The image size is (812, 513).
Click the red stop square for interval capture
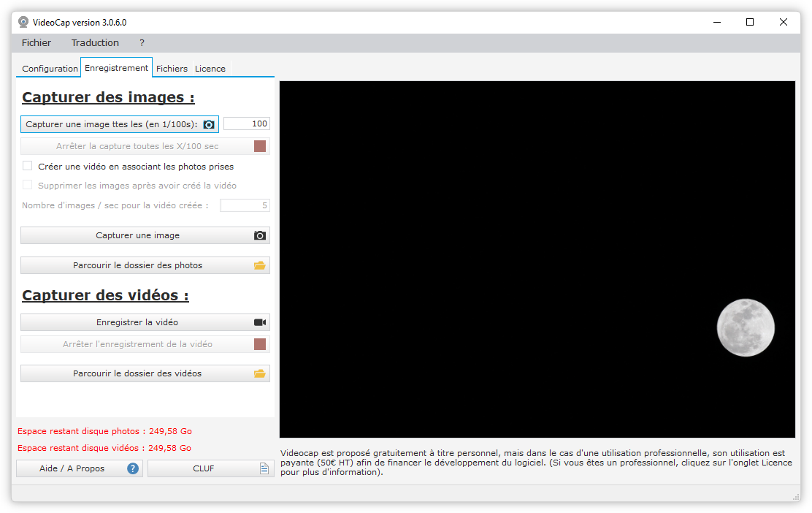(x=260, y=146)
